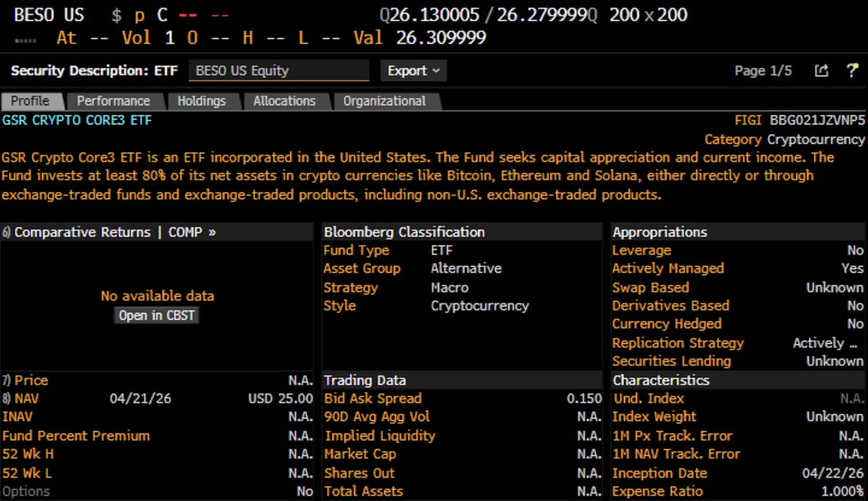Click the pop-out share icon beside Page 1/5

click(x=821, y=70)
